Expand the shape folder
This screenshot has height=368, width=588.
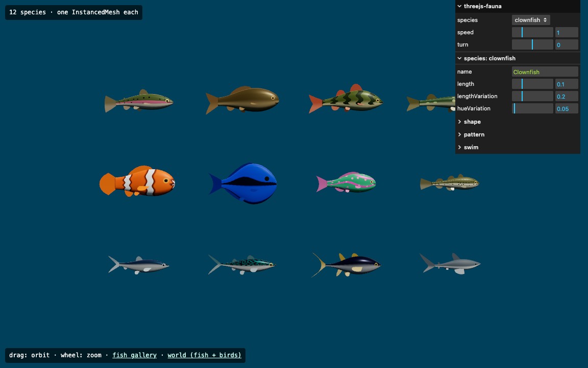tap(518, 122)
